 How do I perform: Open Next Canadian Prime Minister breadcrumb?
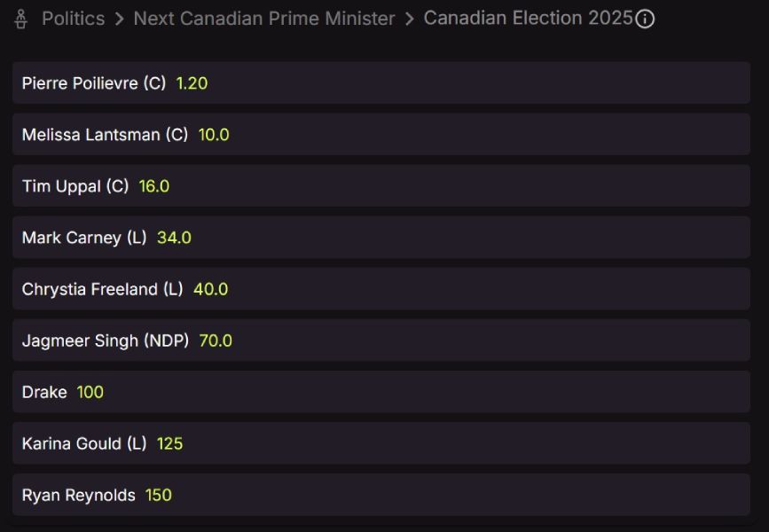click(263, 19)
